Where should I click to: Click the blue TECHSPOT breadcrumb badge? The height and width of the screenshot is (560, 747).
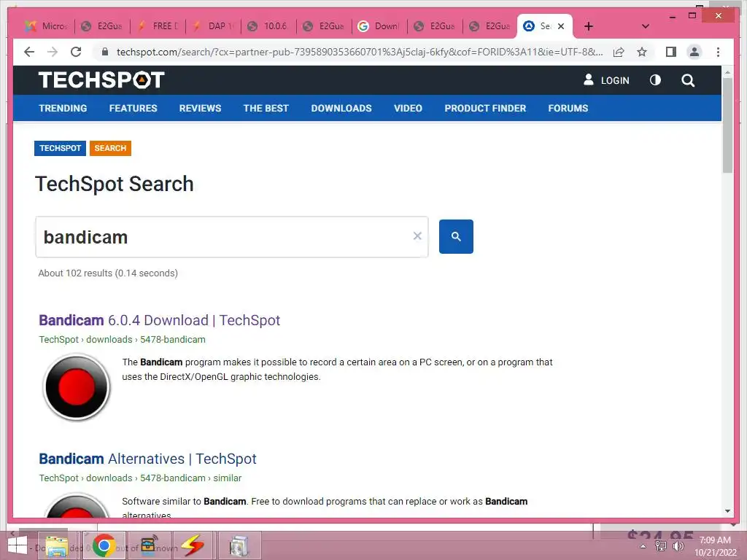coord(60,148)
